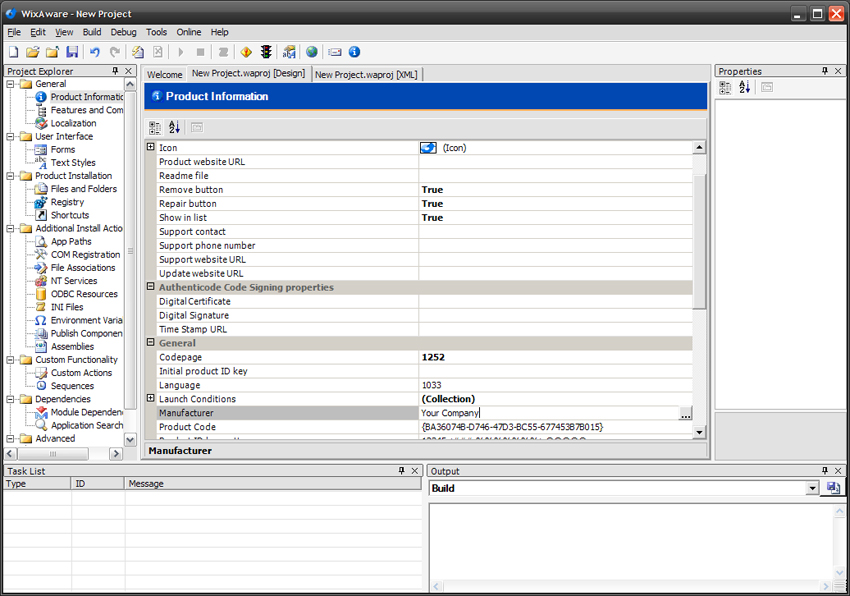This screenshot has width=850, height=596.
Task: Click the Message column header in Task List
Action: tap(273, 484)
